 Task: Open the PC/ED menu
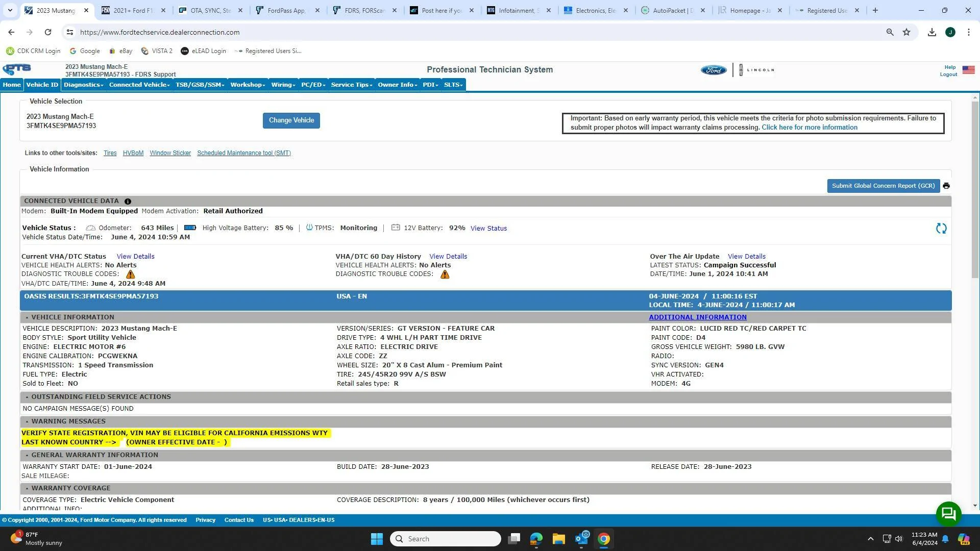click(313, 85)
